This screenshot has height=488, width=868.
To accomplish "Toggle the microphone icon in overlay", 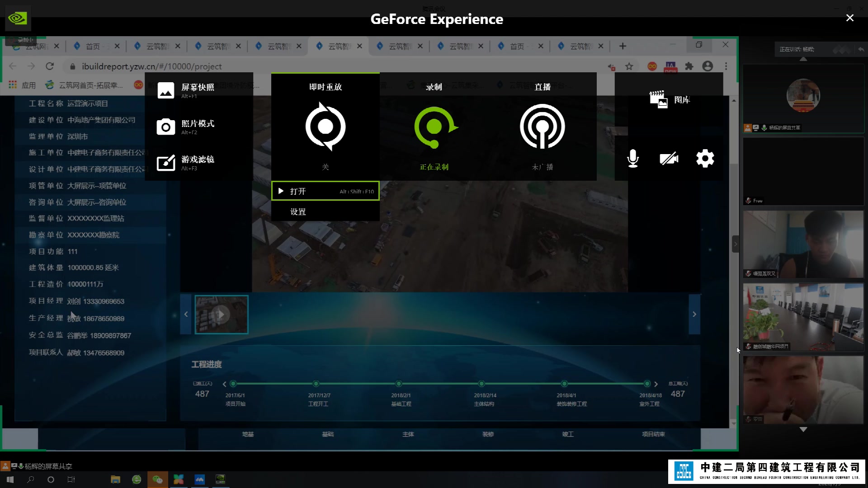I will tap(633, 159).
